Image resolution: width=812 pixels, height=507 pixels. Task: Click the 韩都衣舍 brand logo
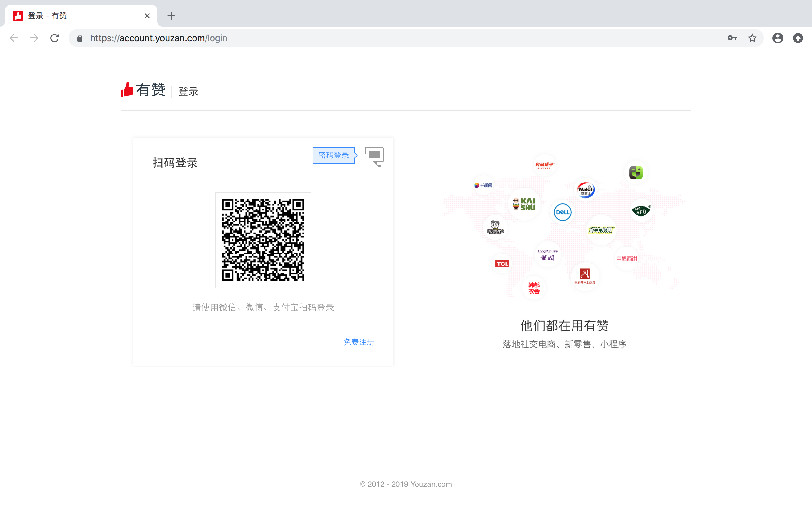pyautogui.click(x=534, y=287)
